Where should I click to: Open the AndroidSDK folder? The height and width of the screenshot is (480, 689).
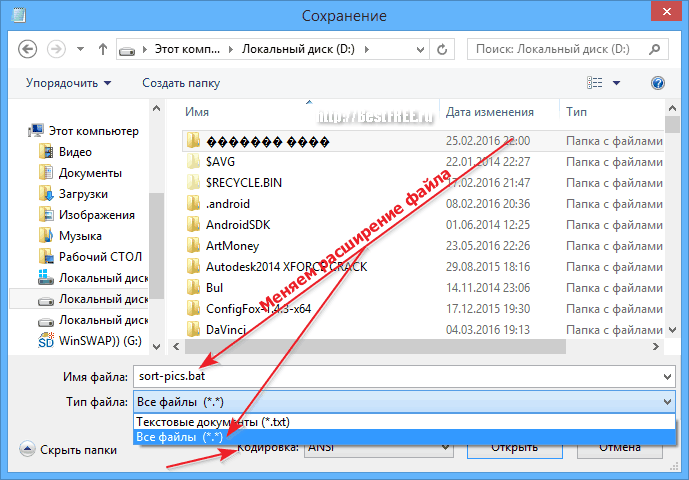238,224
